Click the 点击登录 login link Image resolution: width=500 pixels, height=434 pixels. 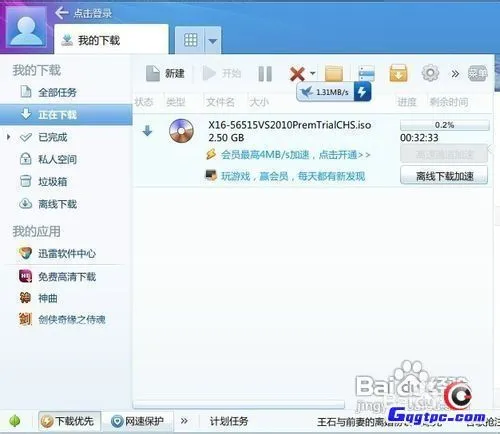[x=93, y=13]
